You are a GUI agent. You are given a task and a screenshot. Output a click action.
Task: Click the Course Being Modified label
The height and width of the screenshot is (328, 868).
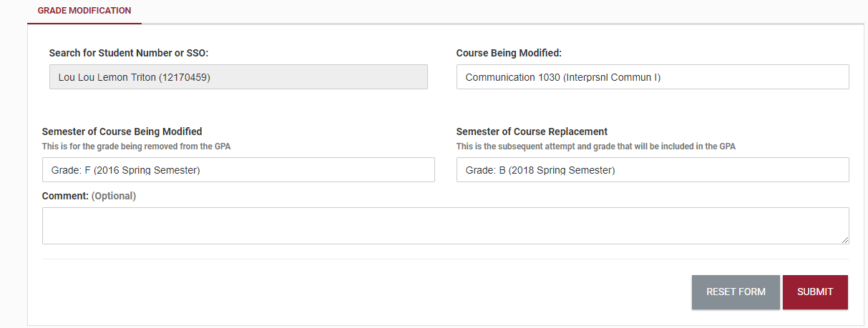(509, 53)
